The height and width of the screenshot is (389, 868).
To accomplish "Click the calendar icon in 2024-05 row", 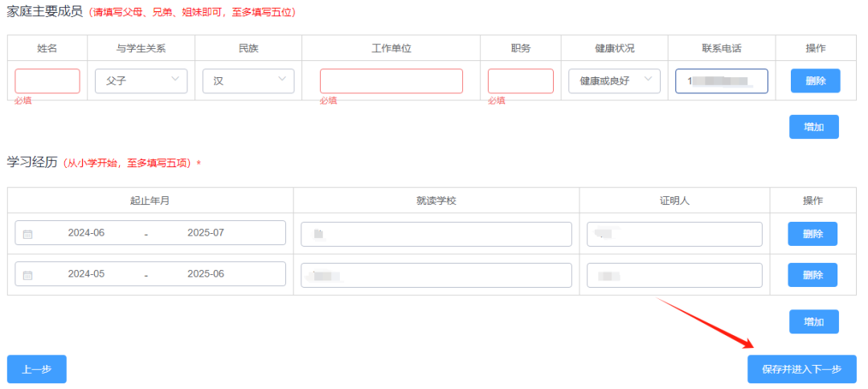I will click(27, 275).
